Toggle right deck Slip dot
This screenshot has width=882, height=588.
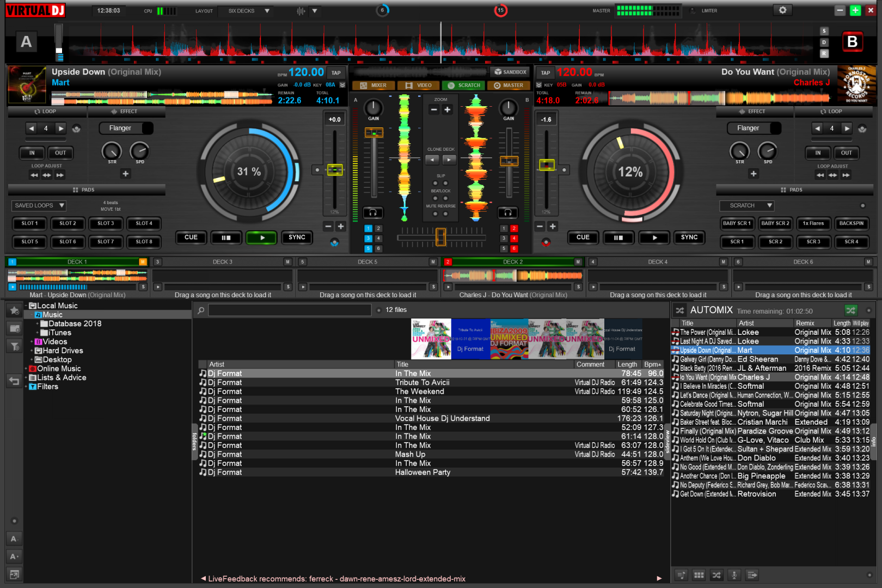pyautogui.click(x=446, y=183)
